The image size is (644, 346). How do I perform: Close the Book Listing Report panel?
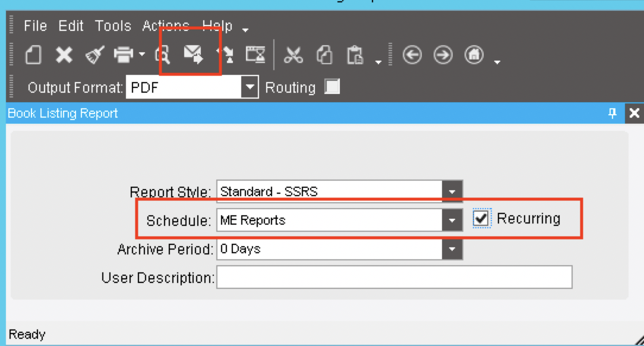[x=634, y=113]
